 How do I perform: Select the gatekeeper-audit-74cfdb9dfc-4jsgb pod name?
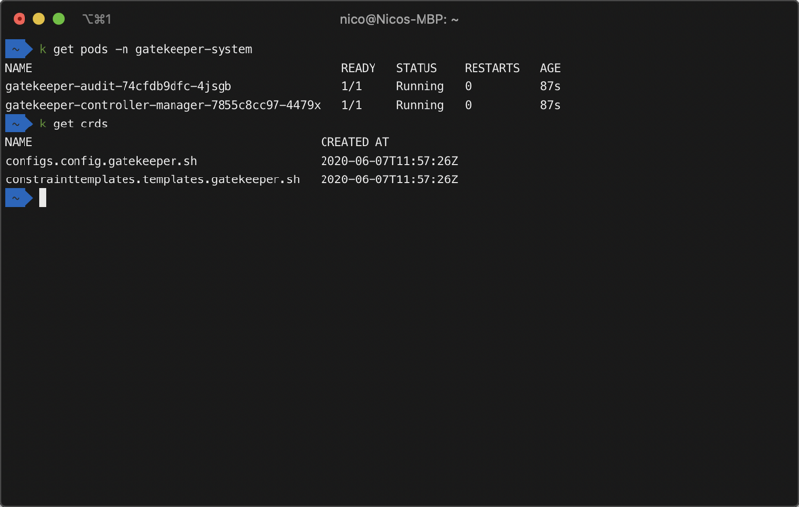click(118, 87)
